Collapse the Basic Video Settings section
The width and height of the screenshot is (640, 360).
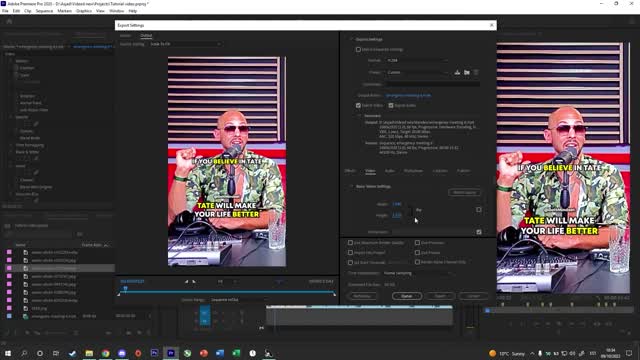[x=351, y=186]
